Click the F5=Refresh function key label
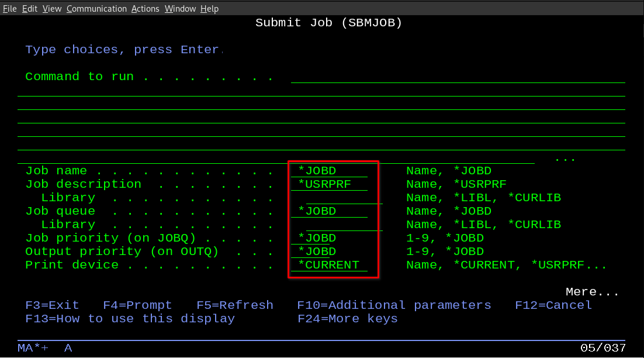 pos(235,305)
